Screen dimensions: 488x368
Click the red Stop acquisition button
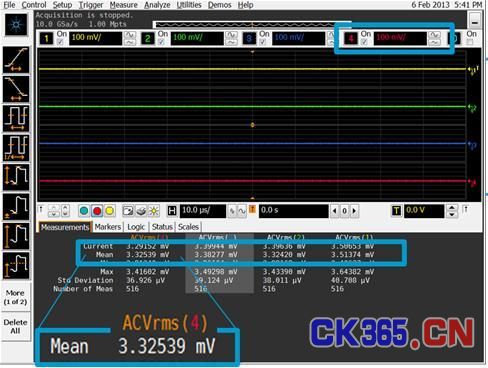click(x=97, y=211)
